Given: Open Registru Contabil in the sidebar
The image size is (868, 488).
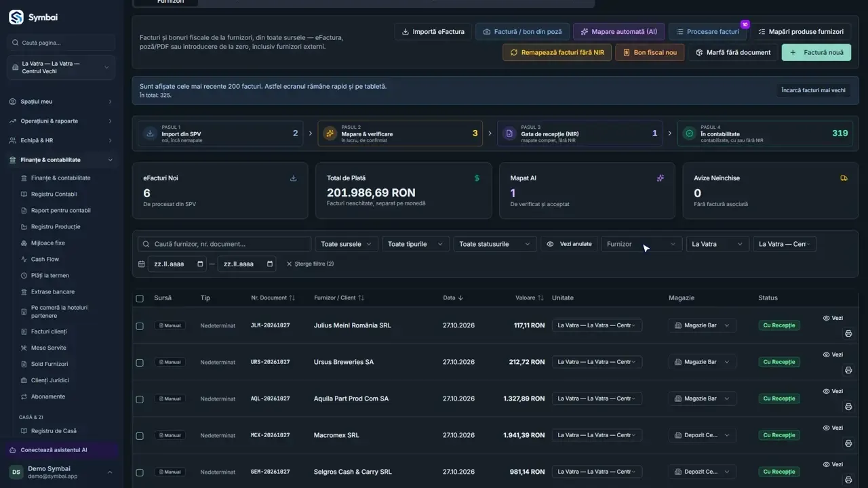Looking at the screenshot, I should point(54,195).
